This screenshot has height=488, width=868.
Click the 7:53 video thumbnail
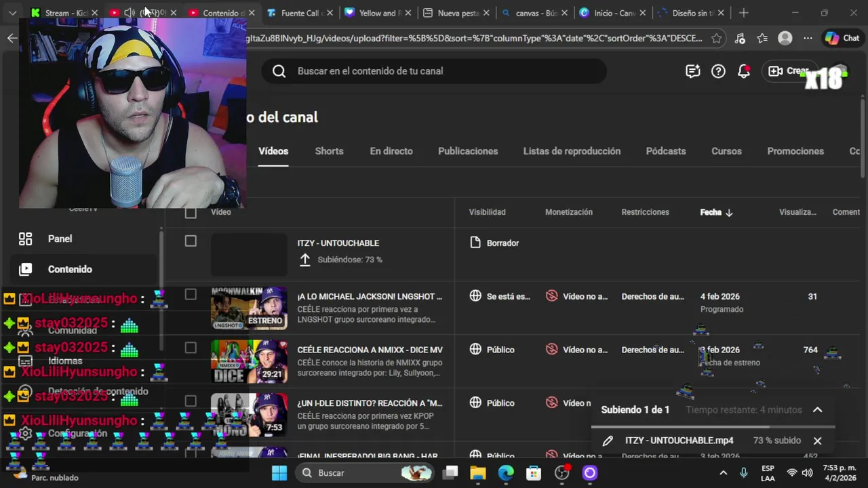click(249, 415)
